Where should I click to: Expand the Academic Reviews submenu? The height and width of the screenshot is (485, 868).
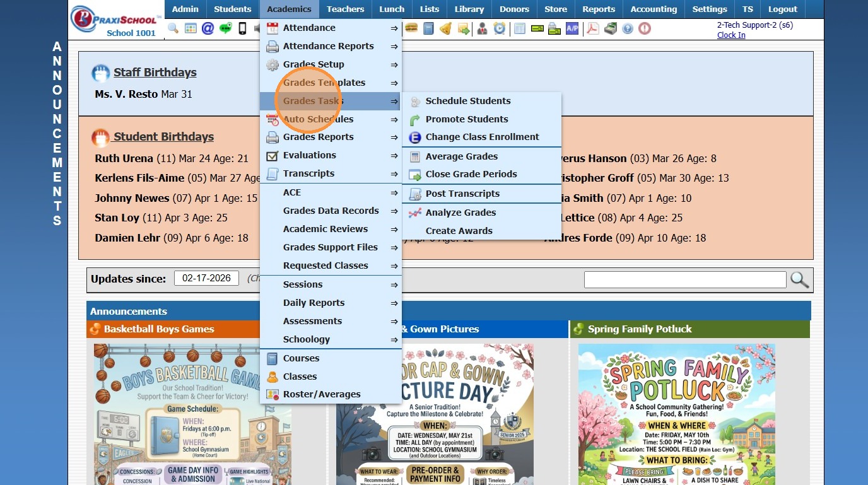(x=331, y=229)
